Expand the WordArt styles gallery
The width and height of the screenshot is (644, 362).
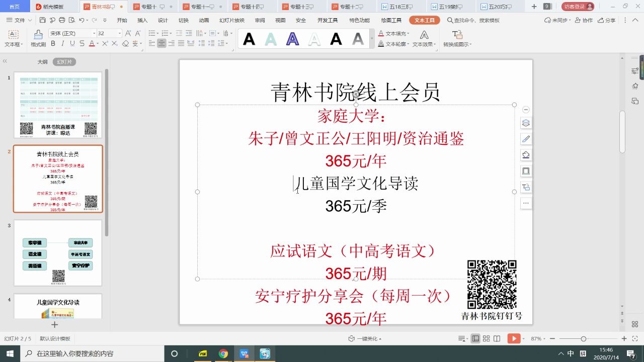click(x=372, y=39)
